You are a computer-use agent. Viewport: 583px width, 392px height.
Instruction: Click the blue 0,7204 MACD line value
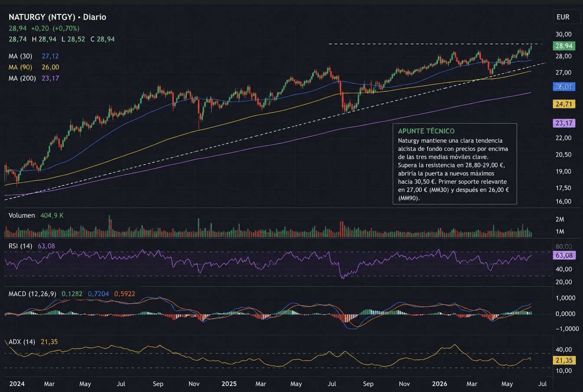click(x=98, y=294)
